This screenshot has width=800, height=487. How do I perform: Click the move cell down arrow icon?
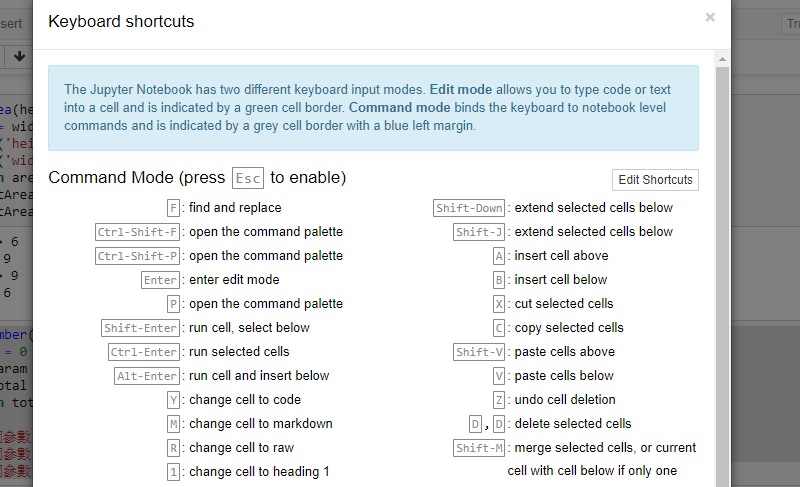pyautogui.click(x=19, y=56)
